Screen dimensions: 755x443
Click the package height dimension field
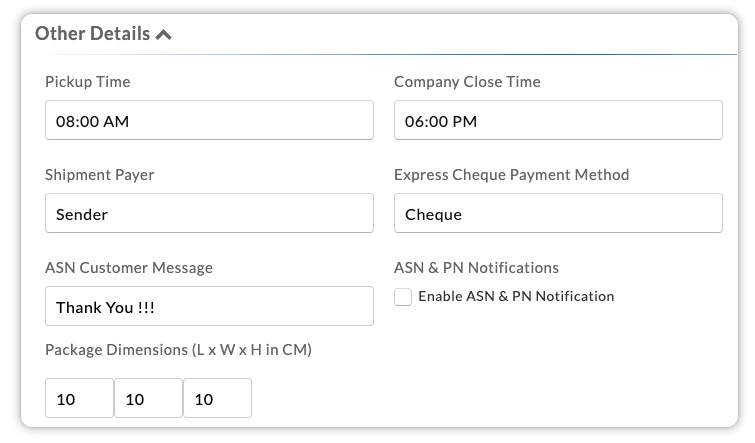(217, 398)
